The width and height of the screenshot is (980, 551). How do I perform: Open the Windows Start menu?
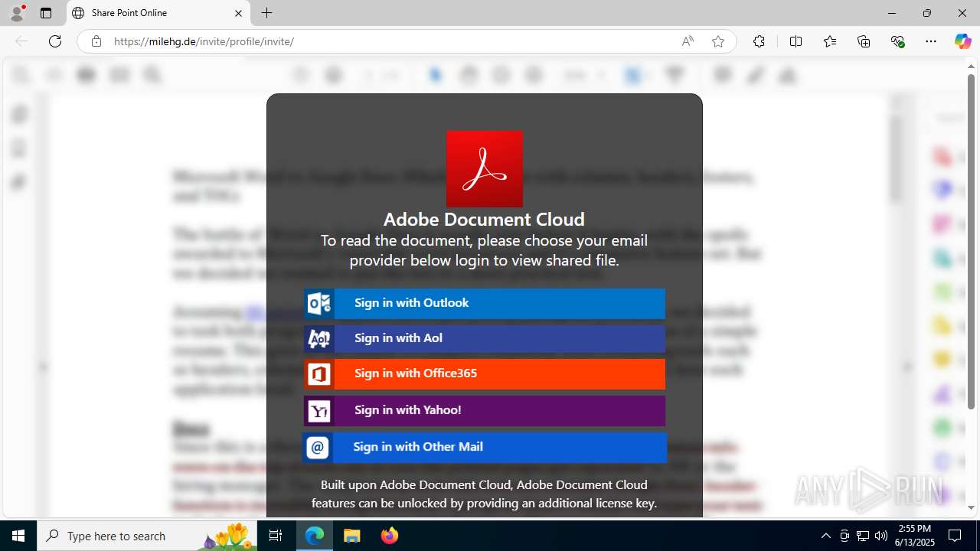pos(18,536)
